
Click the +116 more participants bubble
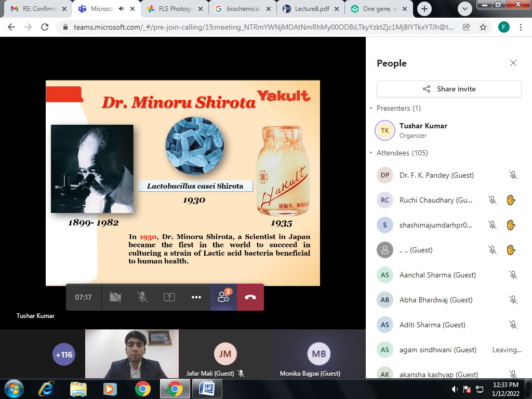[x=64, y=354]
